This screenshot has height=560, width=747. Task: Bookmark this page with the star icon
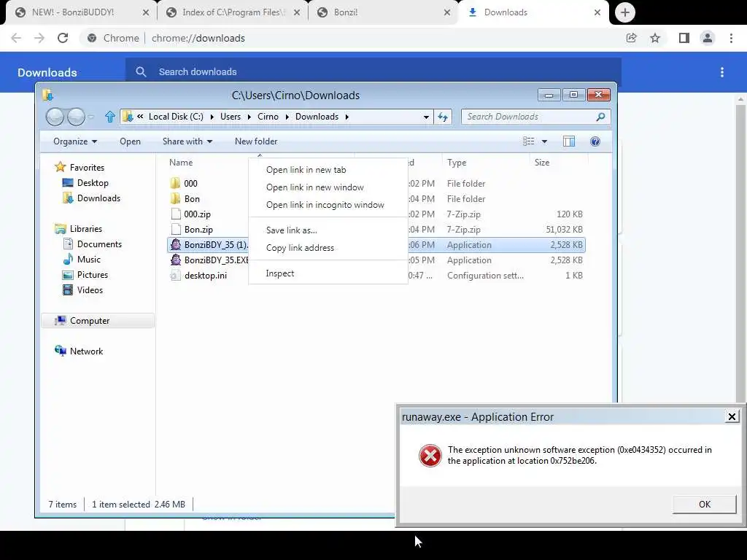655,38
